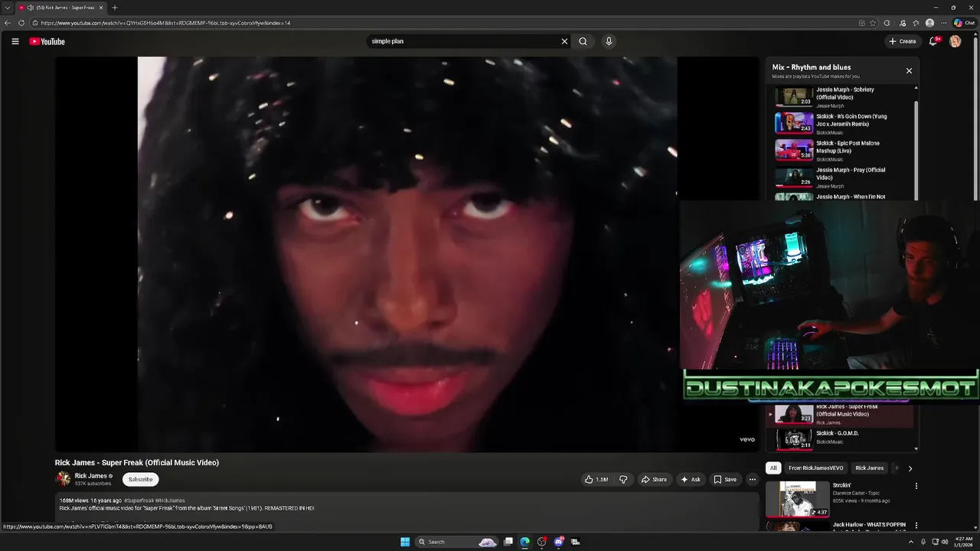The width and height of the screenshot is (980, 551).
Task: Start voice search with the microphone icon
Action: [x=609, y=41]
